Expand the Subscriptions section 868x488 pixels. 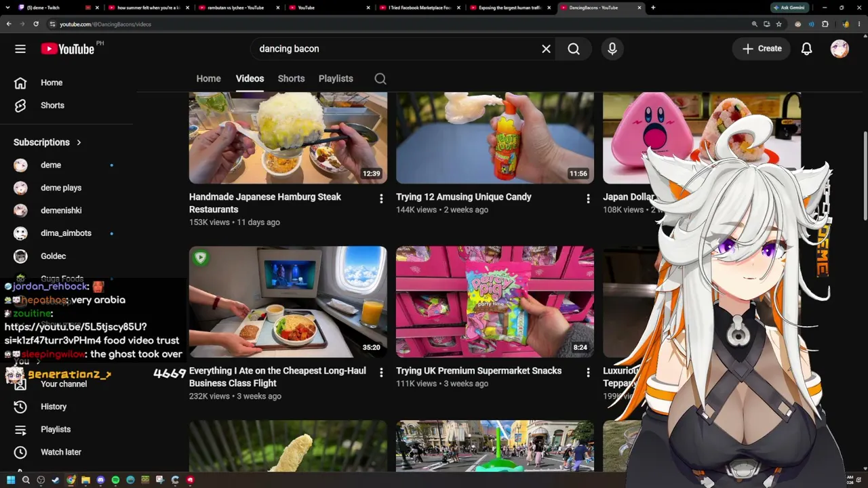[x=47, y=142]
